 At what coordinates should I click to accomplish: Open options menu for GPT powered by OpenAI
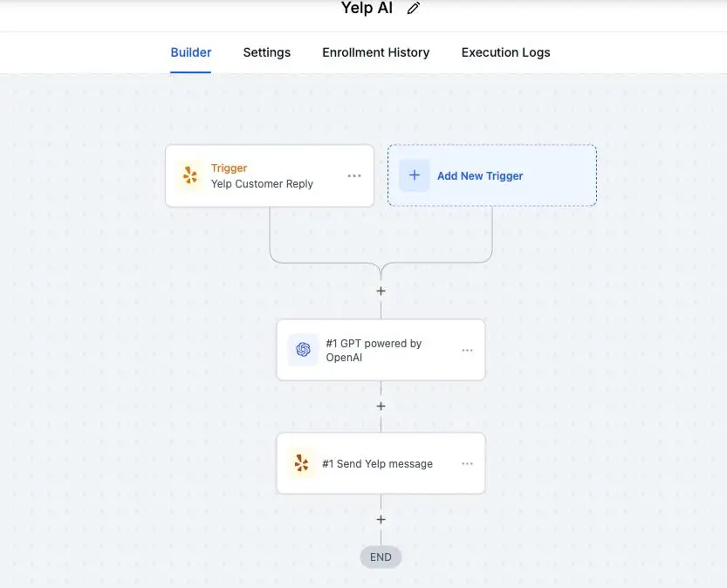[467, 350]
